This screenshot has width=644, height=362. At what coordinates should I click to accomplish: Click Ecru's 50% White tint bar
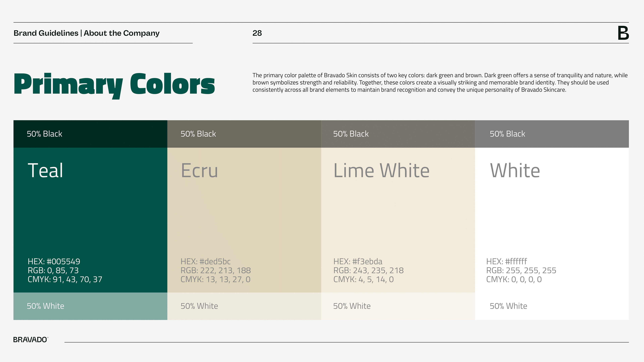(x=244, y=306)
